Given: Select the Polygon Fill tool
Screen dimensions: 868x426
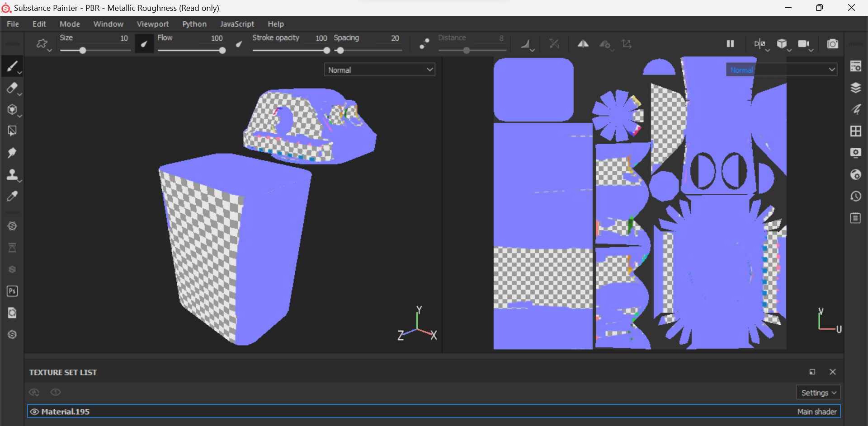Looking at the screenshot, I should pos(12,131).
